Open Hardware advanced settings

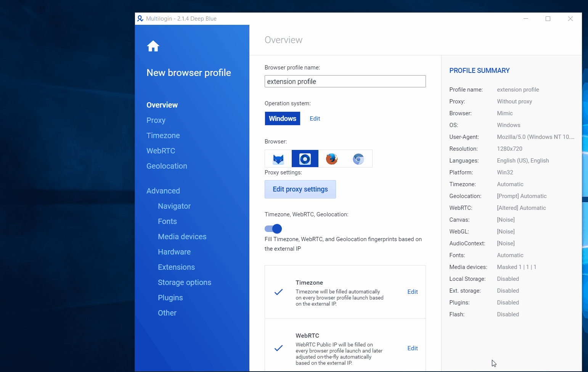(174, 252)
